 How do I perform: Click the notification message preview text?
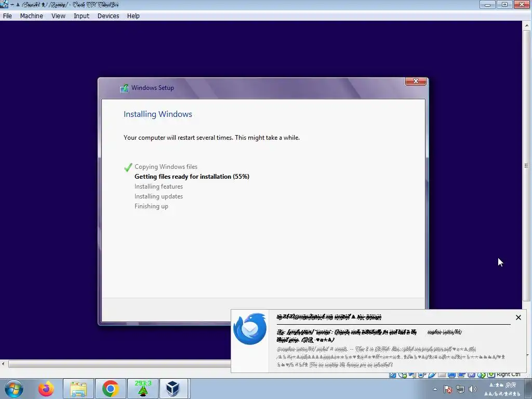coord(391,357)
